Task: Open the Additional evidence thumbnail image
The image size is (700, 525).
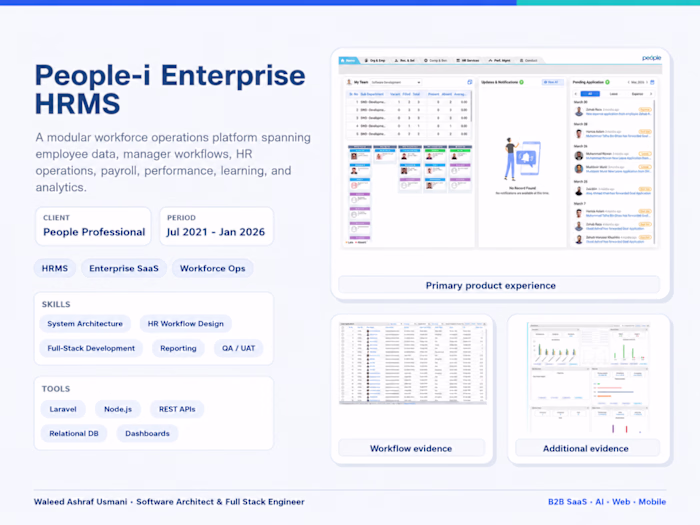Action: click(588, 378)
